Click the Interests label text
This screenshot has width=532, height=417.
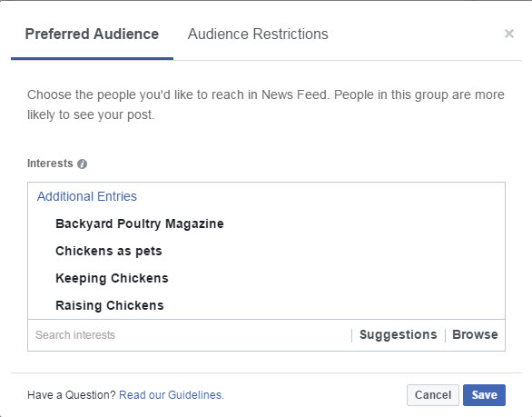[x=50, y=164]
